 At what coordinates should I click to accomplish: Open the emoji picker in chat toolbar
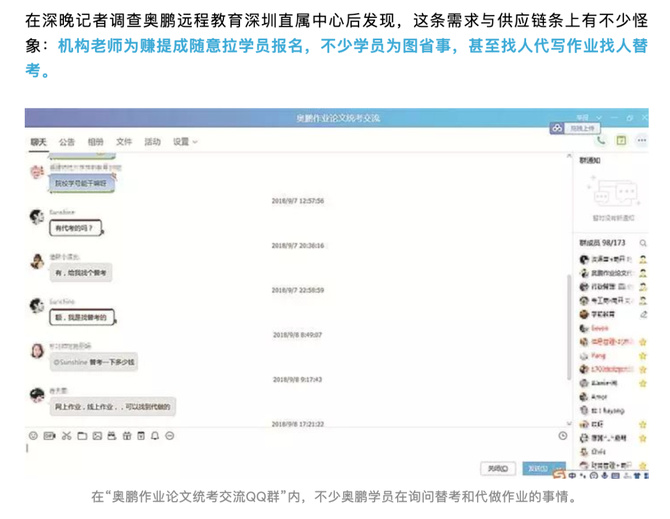(33, 436)
